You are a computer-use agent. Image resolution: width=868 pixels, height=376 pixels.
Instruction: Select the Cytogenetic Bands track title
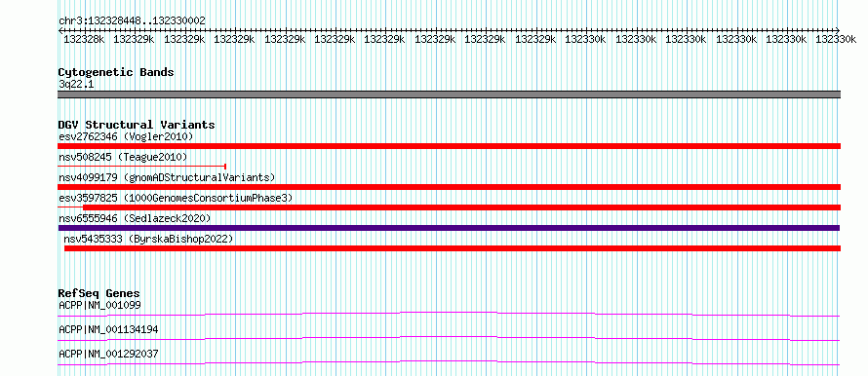[116, 72]
